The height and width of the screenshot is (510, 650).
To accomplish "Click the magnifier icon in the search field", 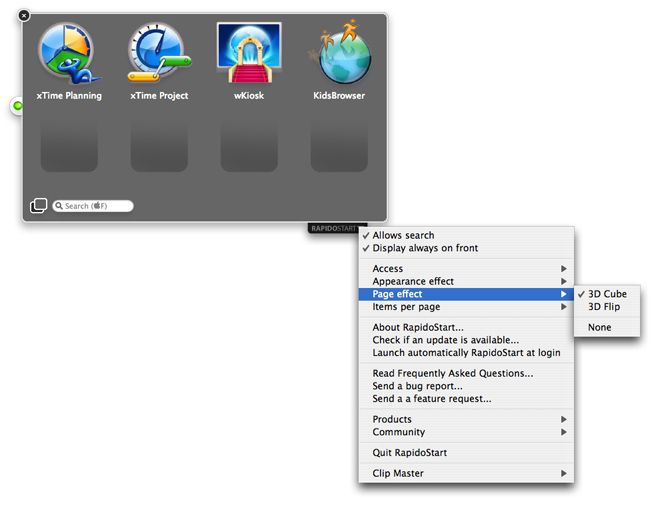I will coord(59,206).
